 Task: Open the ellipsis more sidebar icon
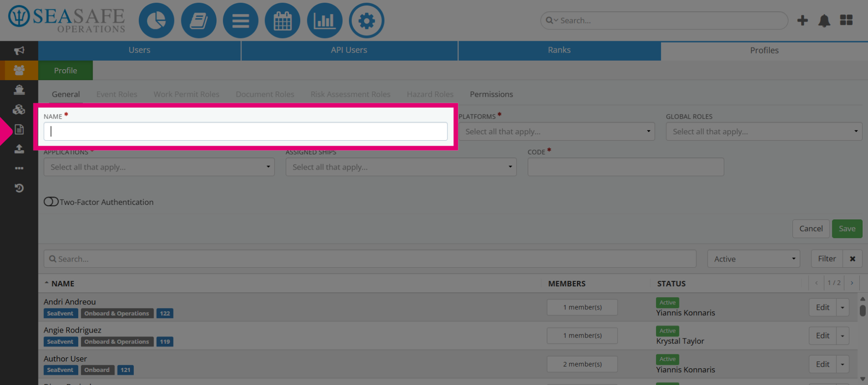click(x=19, y=168)
